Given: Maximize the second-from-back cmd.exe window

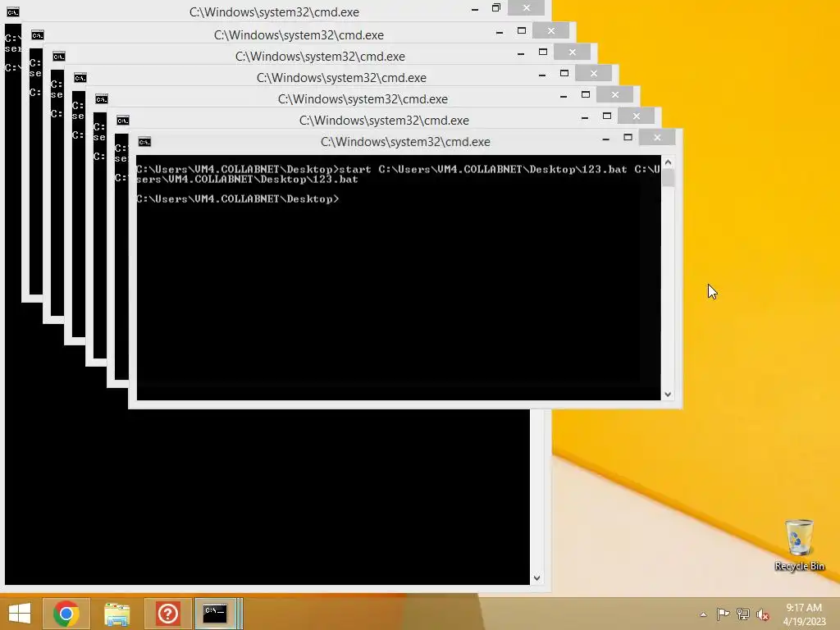Looking at the screenshot, I should (521, 31).
